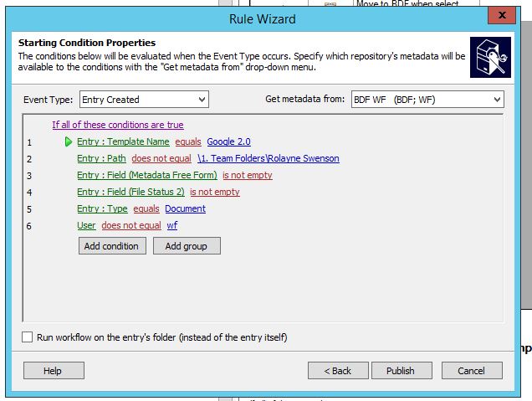The image size is (532, 401).
Task: Click the Rule Wizard server icon
Action: [x=490, y=57]
